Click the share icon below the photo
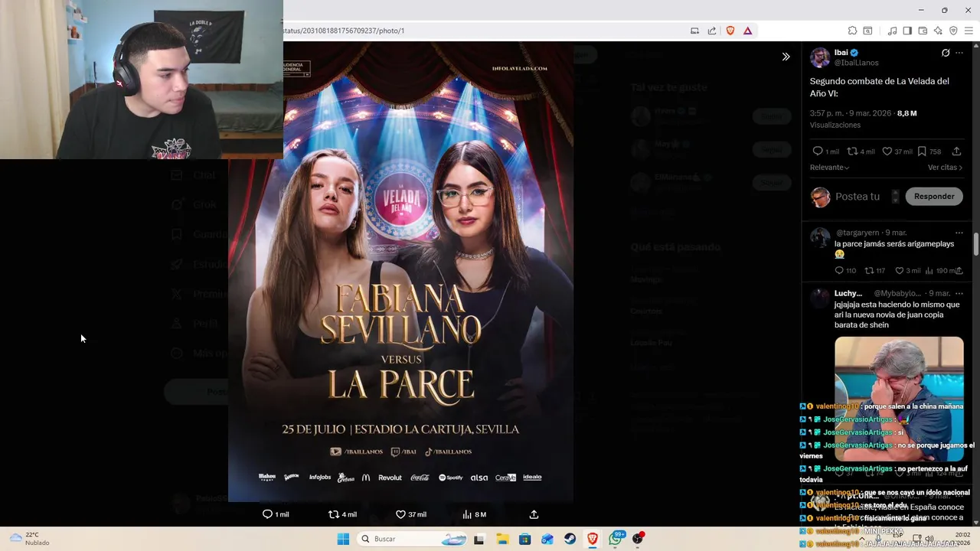 [534, 514]
